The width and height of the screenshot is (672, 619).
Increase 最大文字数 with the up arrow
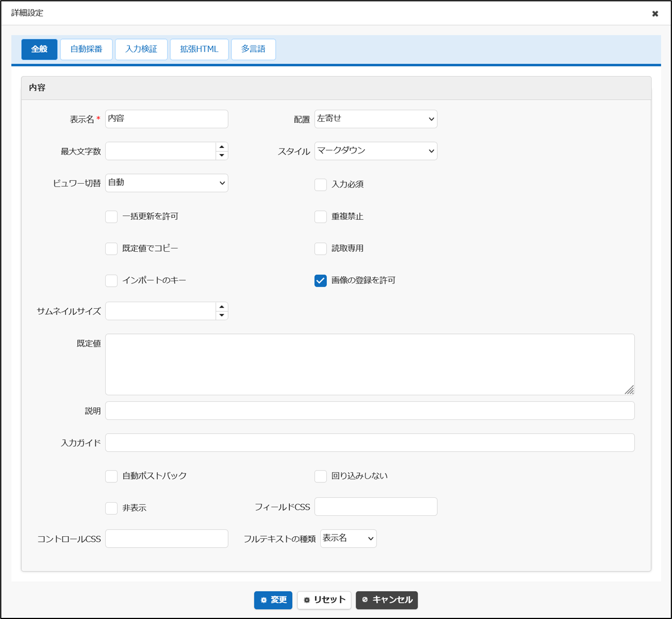pos(221,147)
